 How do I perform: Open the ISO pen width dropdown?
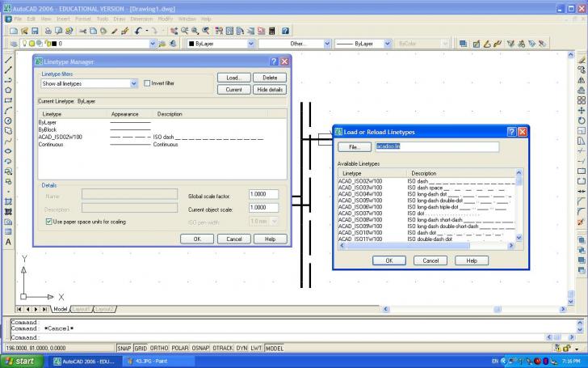tap(274, 222)
